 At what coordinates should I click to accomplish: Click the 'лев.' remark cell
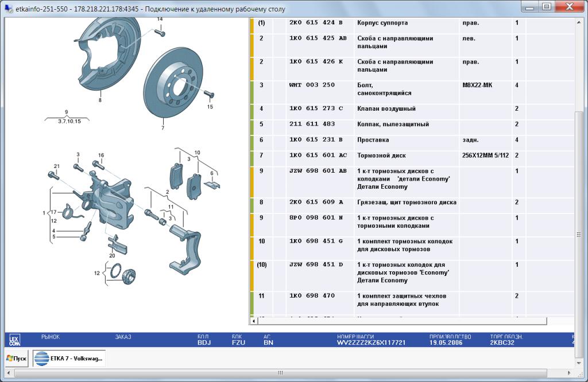(x=469, y=38)
